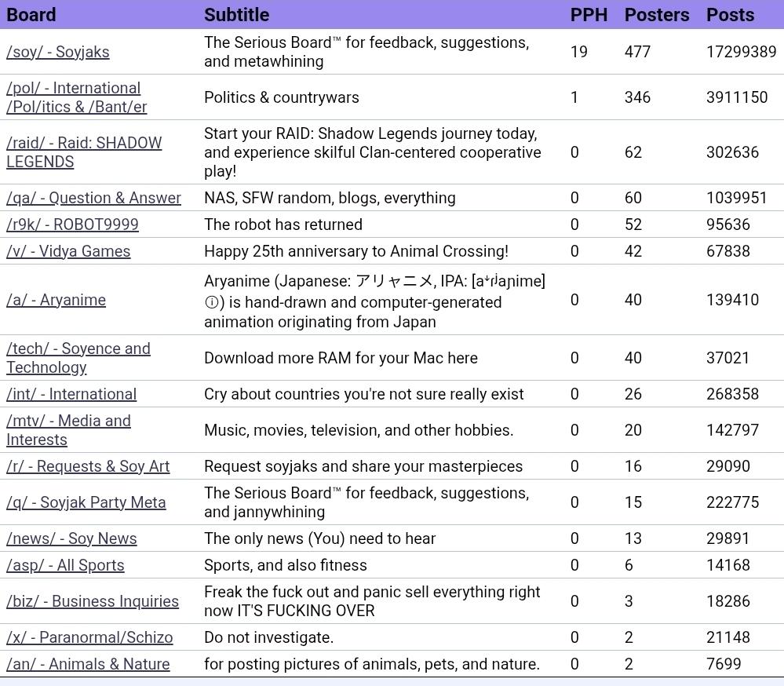Open the /soy/ - Soyjaks board link
This screenshot has width=784, height=686.
pyautogui.click(x=57, y=52)
